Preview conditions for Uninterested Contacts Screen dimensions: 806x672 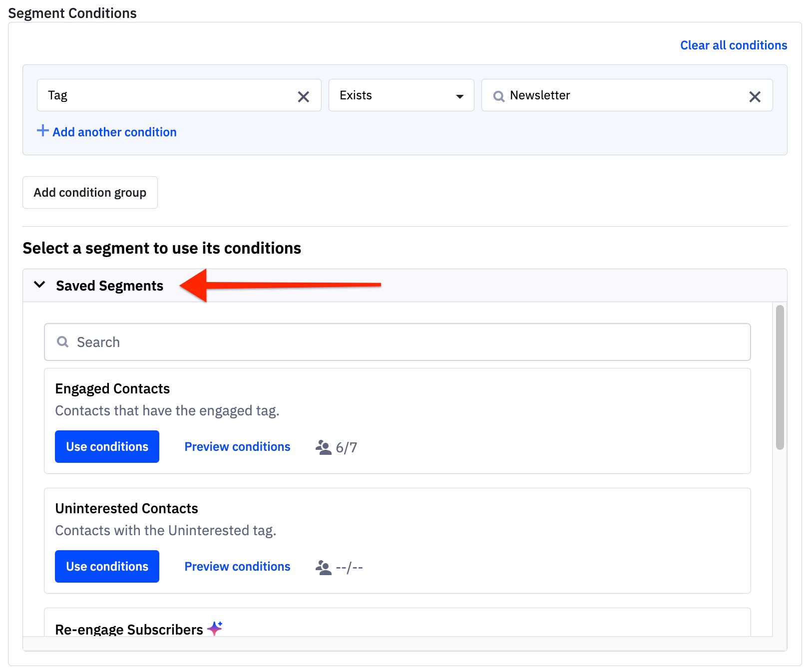coord(237,566)
